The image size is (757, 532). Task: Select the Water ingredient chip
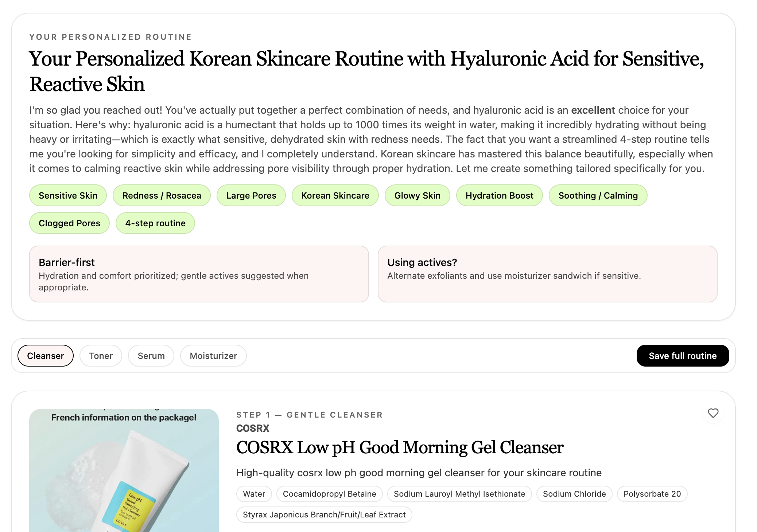click(x=254, y=494)
